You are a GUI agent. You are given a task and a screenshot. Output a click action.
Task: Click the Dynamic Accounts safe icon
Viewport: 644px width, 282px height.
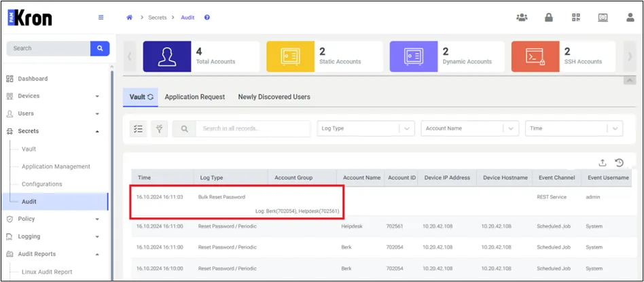coord(414,56)
